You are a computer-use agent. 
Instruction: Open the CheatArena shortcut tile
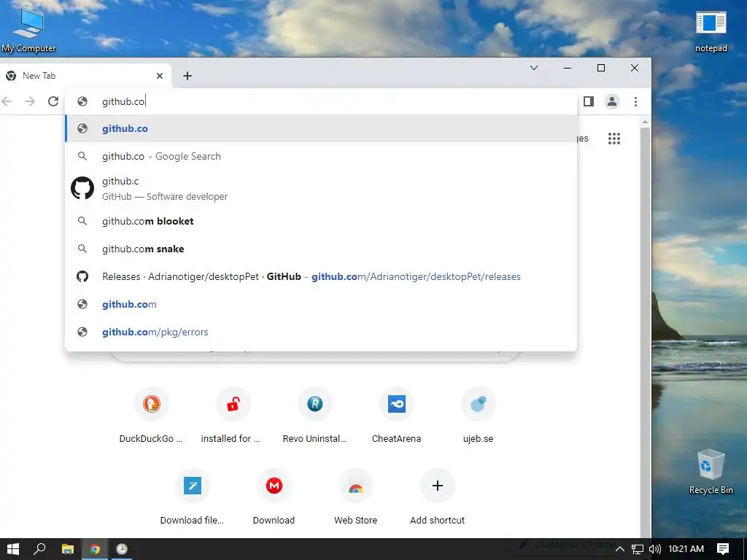point(396,414)
